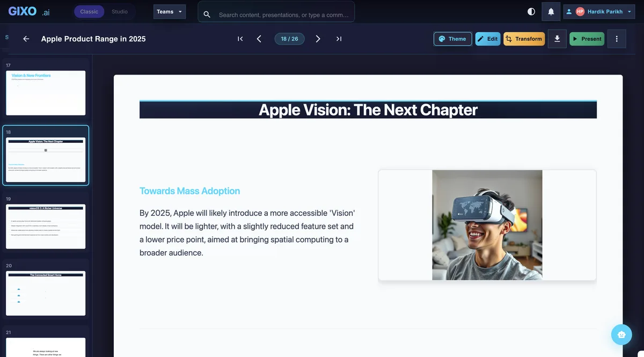Viewport: 644px width, 357px height.
Task: Click the GIXO.ai logo
Action: pyautogui.click(x=29, y=11)
